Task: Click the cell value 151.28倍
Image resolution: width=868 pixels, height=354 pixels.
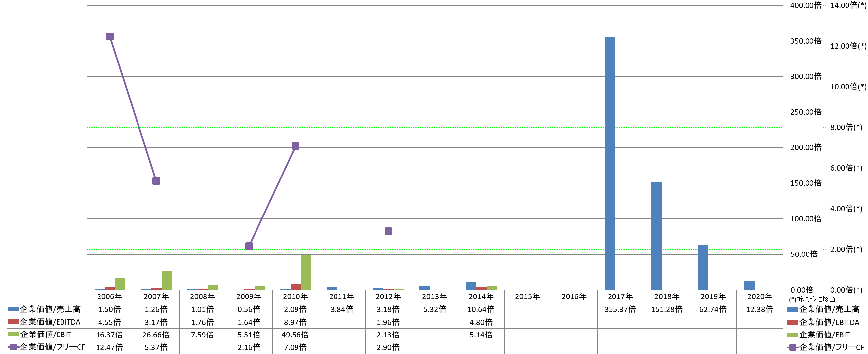Action: coord(667,309)
